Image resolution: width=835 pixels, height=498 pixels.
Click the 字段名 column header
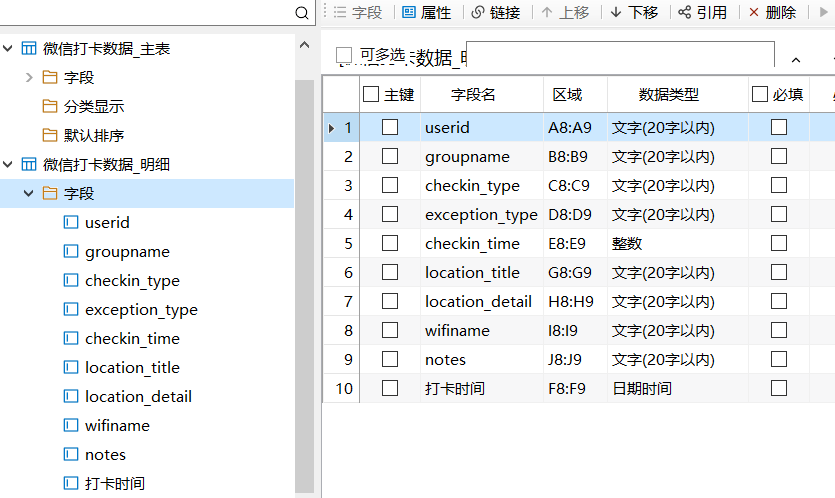pos(473,95)
